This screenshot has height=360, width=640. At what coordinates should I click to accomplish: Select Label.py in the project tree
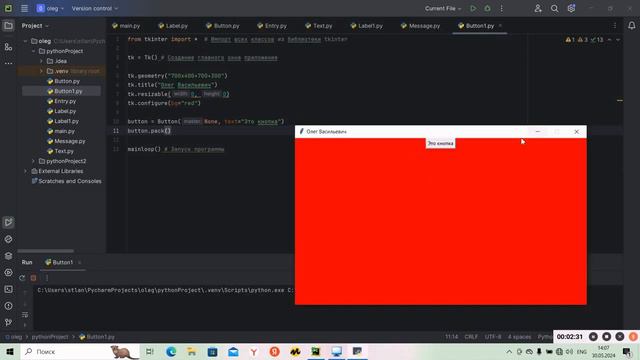62,111
